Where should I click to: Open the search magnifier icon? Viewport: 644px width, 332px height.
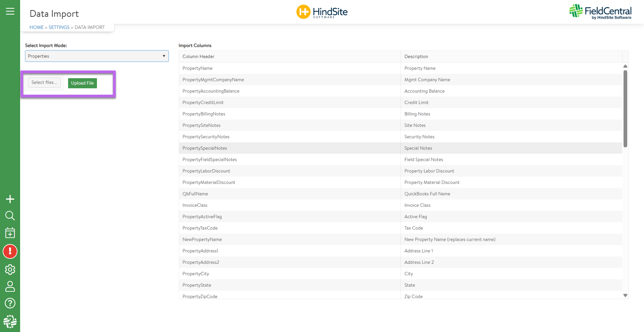(x=10, y=216)
